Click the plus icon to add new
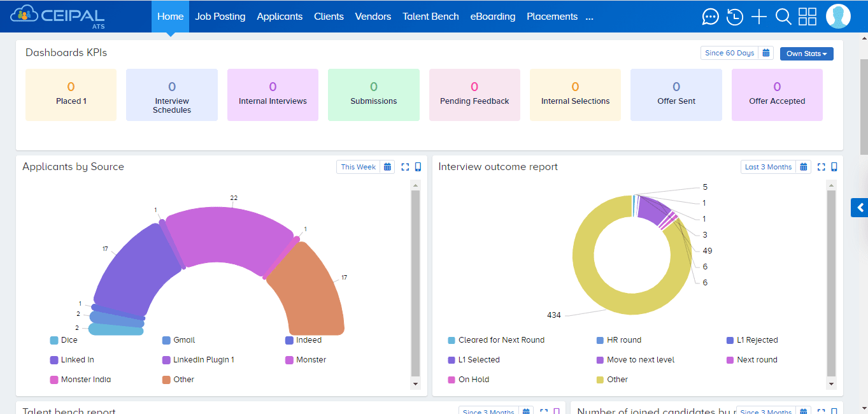 (758, 17)
